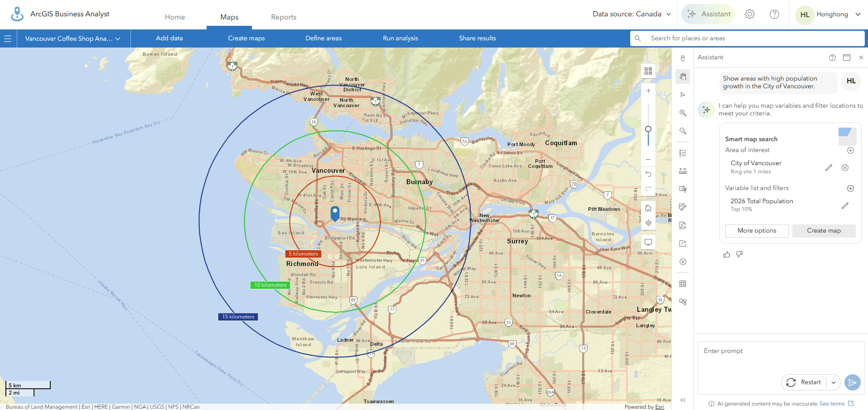Click the Smart map search thumbnail
Screen dimensions: 868x410
coord(847,136)
